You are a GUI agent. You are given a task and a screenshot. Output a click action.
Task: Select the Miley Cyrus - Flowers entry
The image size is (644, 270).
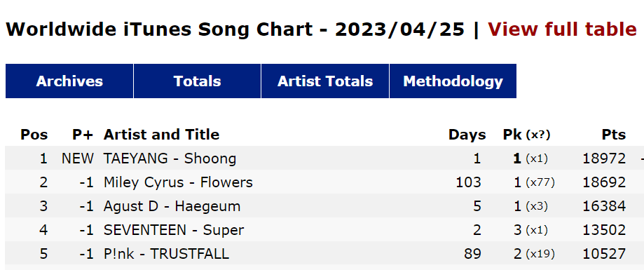click(324, 182)
